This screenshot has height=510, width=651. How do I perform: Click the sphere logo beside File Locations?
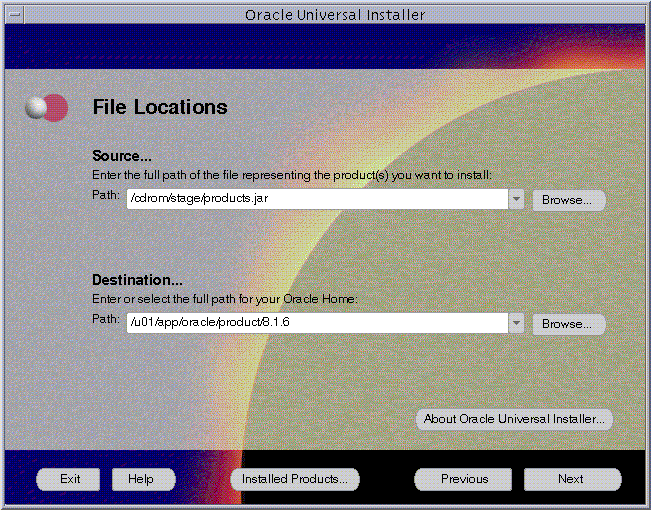(x=46, y=108)
